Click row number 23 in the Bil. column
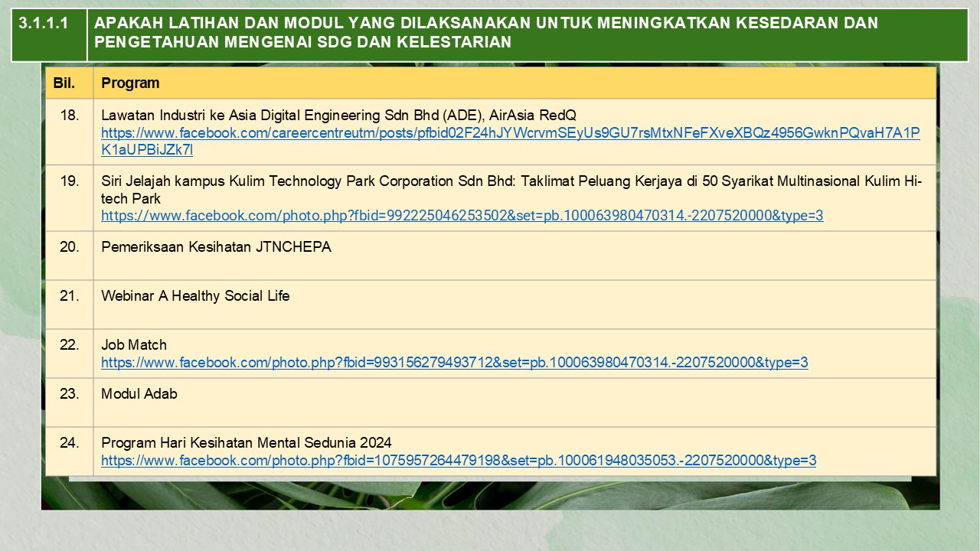 coord(70,394)
